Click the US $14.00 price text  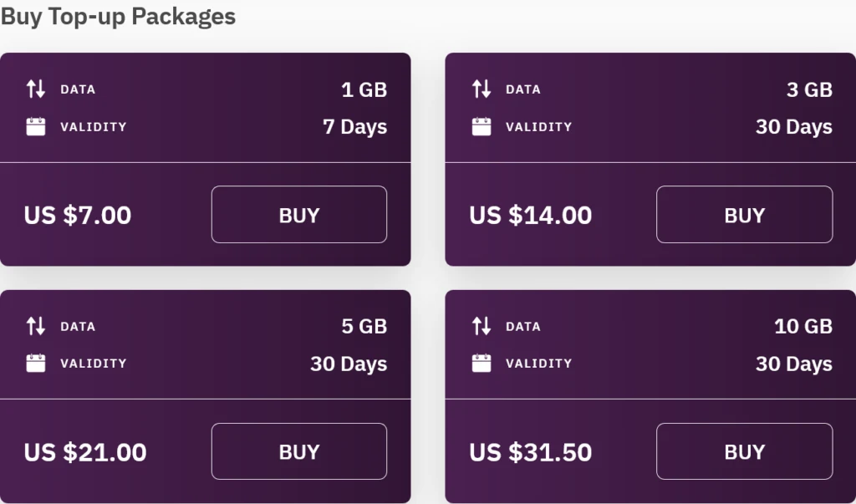[x=531, y=216]
